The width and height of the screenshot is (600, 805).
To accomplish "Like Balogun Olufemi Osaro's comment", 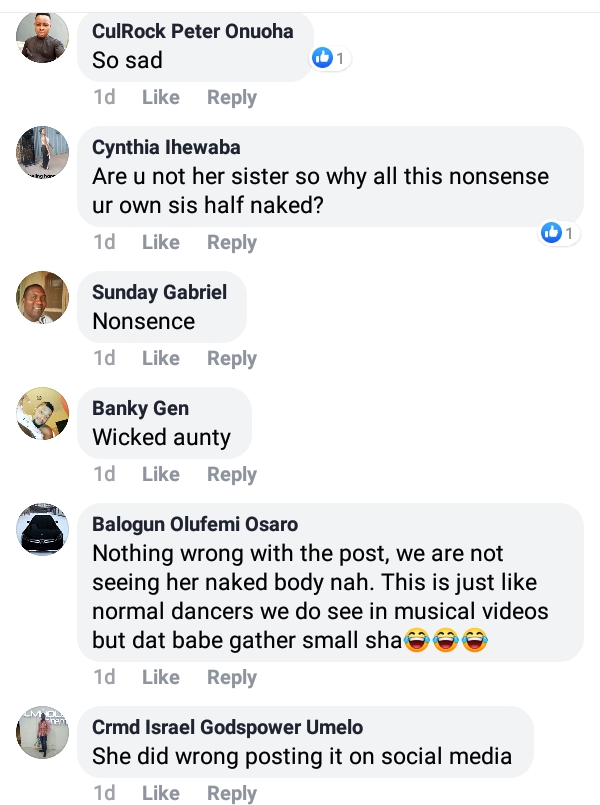I will coord(160,677).
